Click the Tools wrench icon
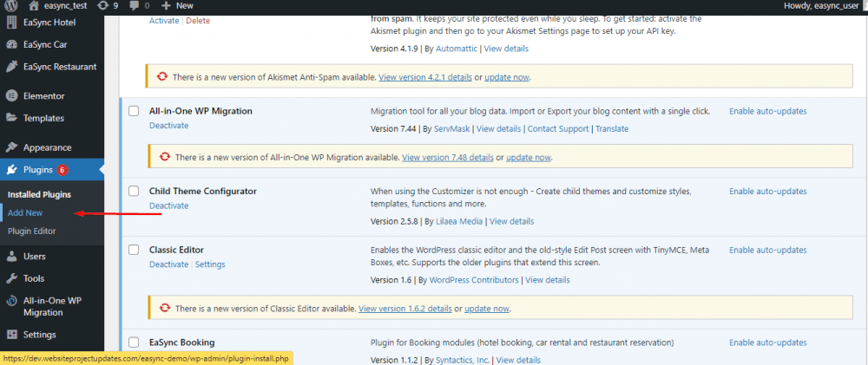Screen dimensions: 868x365 click(11, 278)
